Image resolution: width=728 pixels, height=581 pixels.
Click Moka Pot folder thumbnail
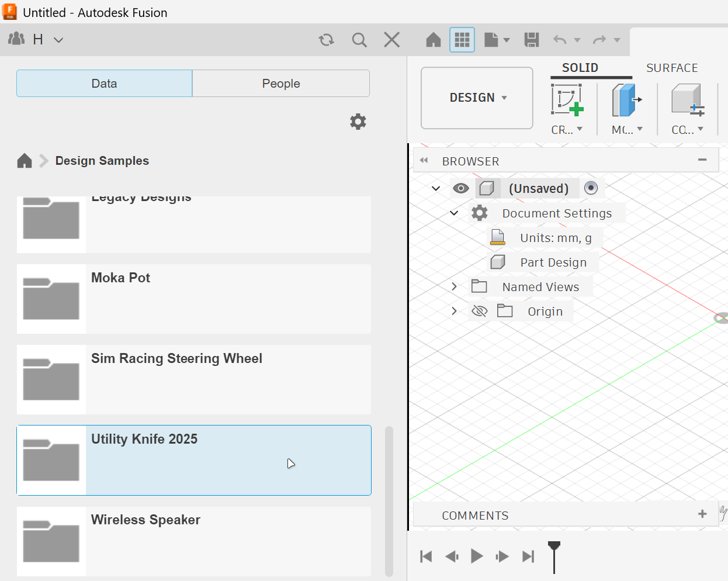[x=51, y=299]
